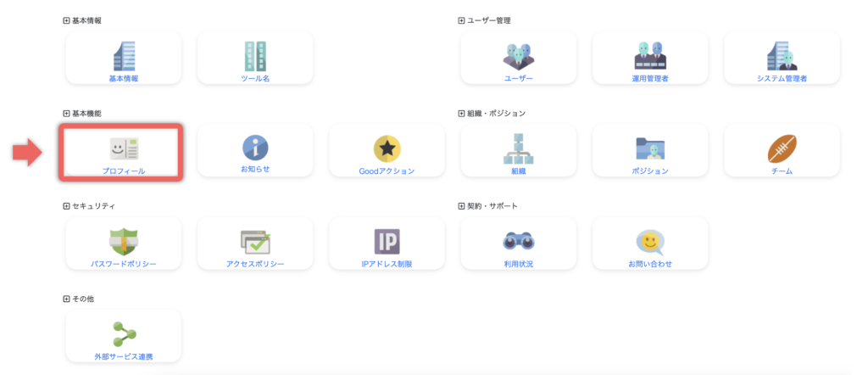Click the 外部サービス連携 share icon
The height and width of the screenshot is (375, 868).
[x=124, y=333]
